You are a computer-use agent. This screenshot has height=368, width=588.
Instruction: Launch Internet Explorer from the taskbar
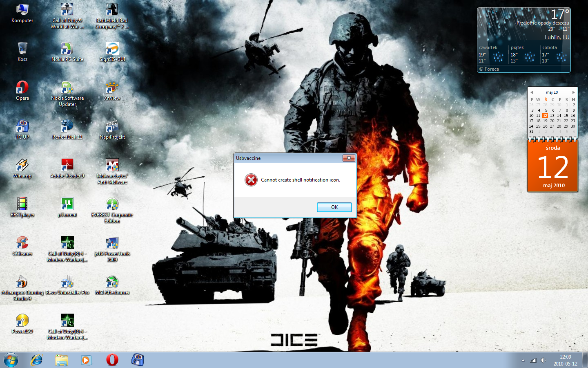(x=37, y=360)
